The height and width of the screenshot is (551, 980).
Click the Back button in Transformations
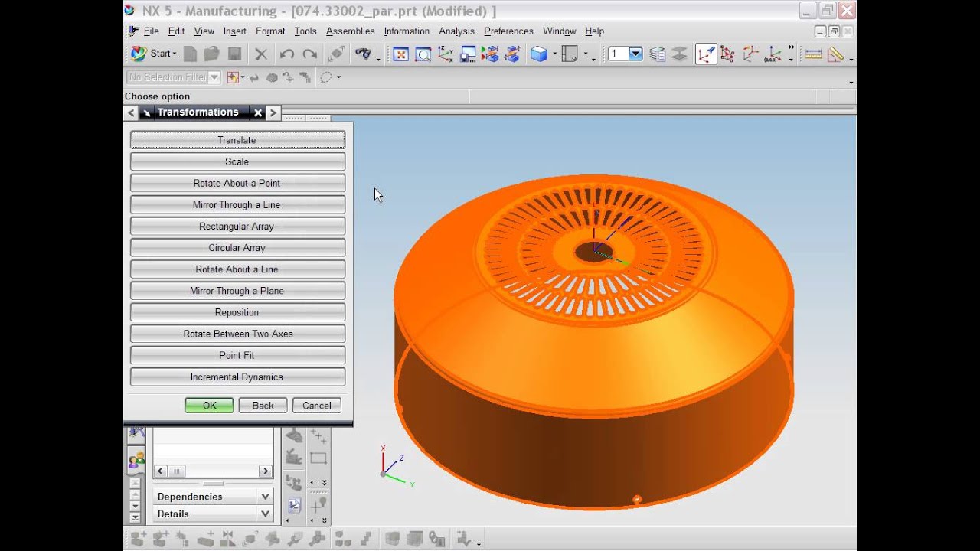coord(263,406)
